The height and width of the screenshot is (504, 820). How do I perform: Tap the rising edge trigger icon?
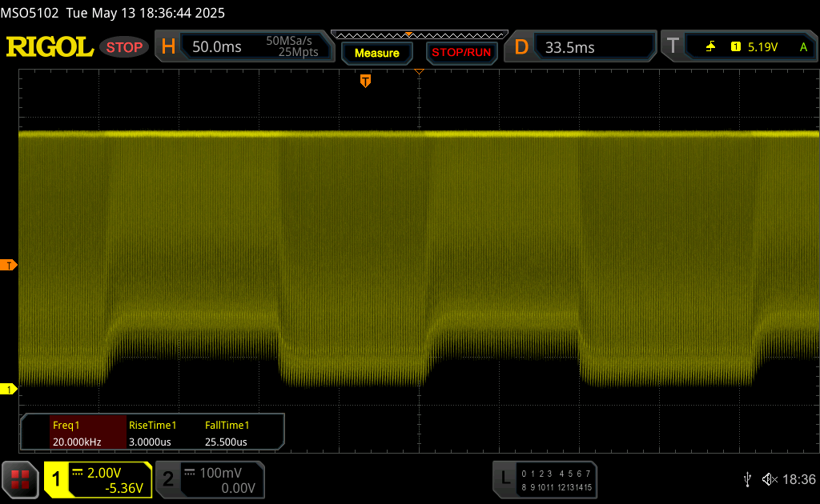710,47
